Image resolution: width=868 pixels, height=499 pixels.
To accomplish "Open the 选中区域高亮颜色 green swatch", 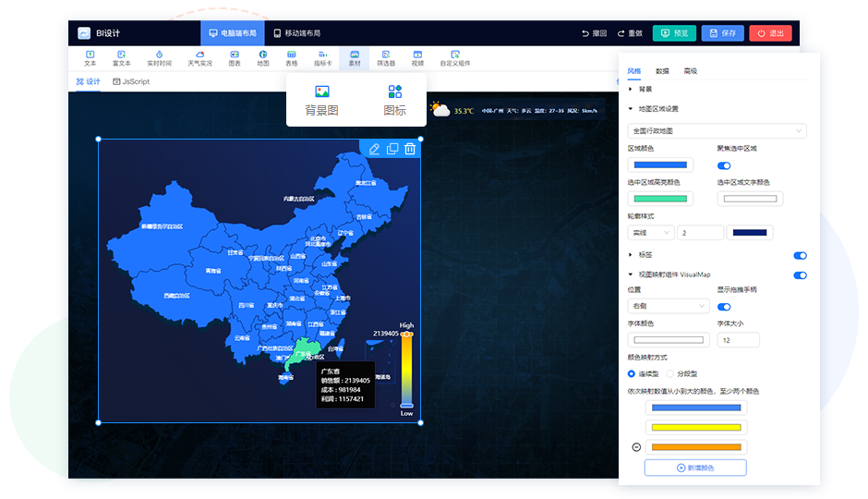I will click(x=659, y=199).
